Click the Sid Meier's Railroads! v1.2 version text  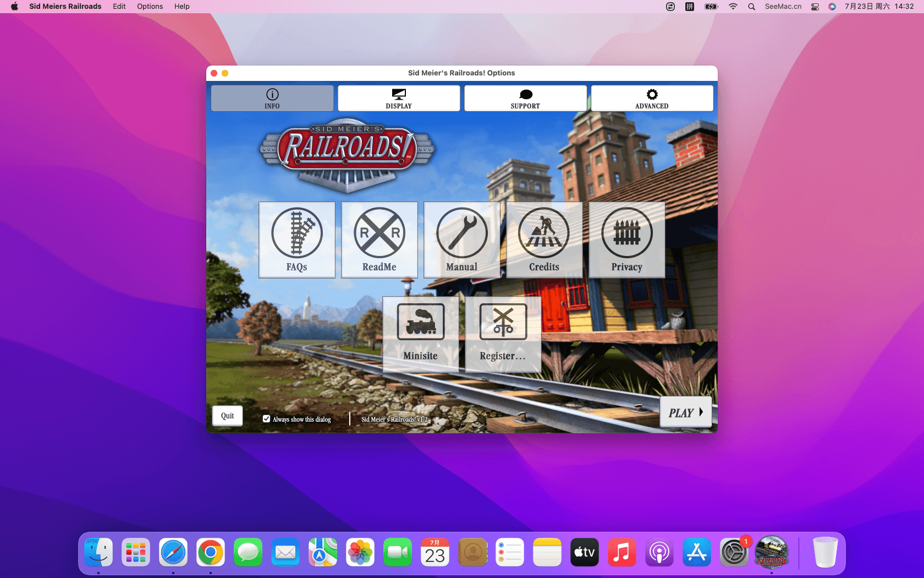(x=394, y=419)
